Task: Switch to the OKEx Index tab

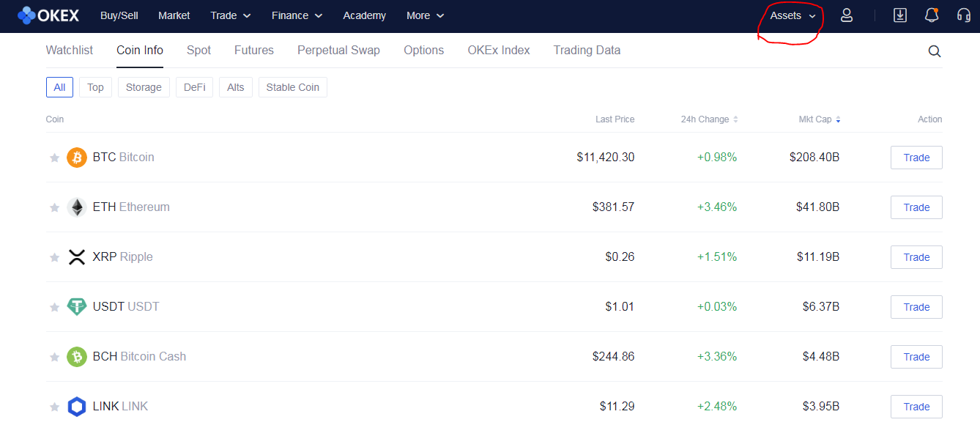Action: point(499,51)
